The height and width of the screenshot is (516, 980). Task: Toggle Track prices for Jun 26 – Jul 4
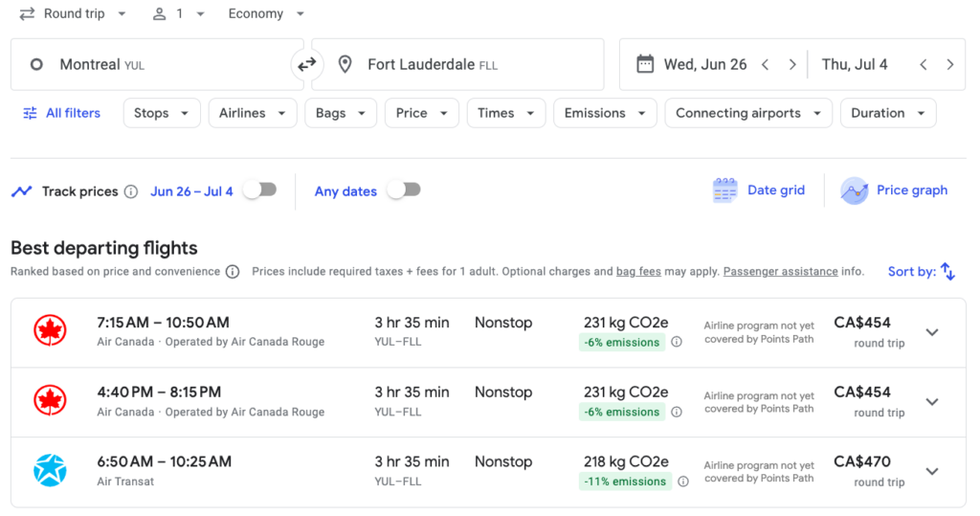[259, 191]
